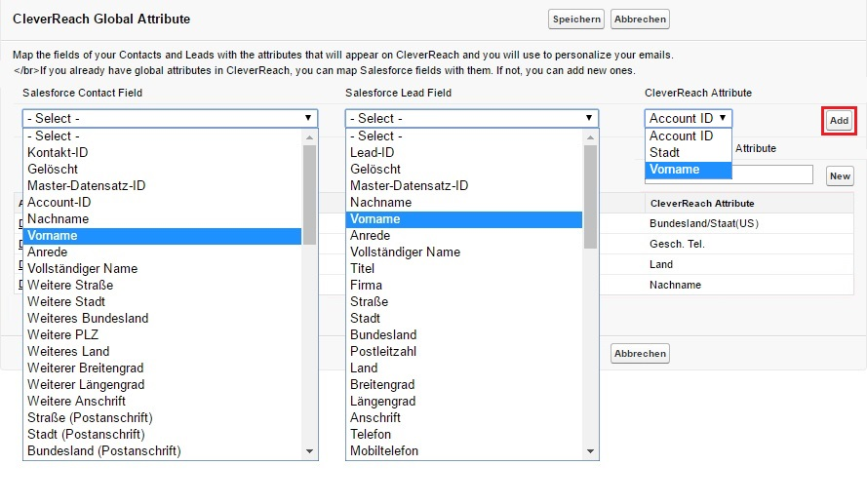Choose Telefon in Lead Field list
This screenshot has width=867, height=504.
click(464, 435)
